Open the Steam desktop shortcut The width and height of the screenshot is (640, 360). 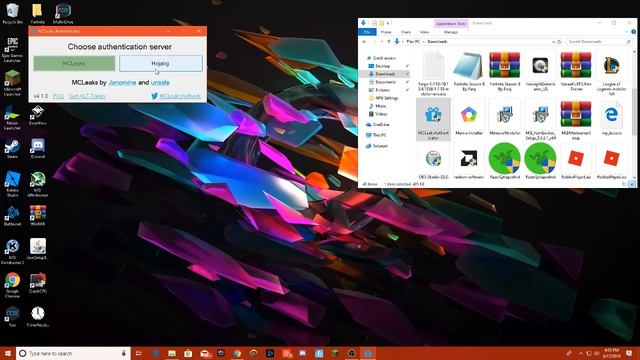coord(12,149)
